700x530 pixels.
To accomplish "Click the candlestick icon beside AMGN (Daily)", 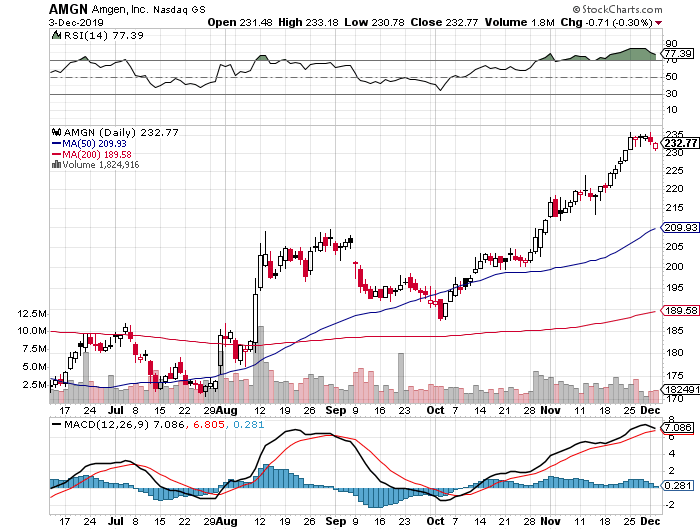I will (56, 132).
